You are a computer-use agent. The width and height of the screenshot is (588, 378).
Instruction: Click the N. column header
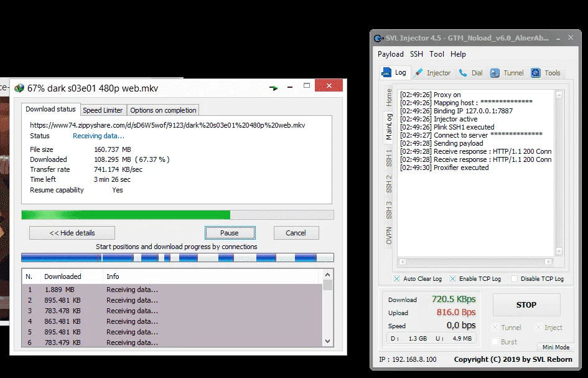tap(32, 276)
